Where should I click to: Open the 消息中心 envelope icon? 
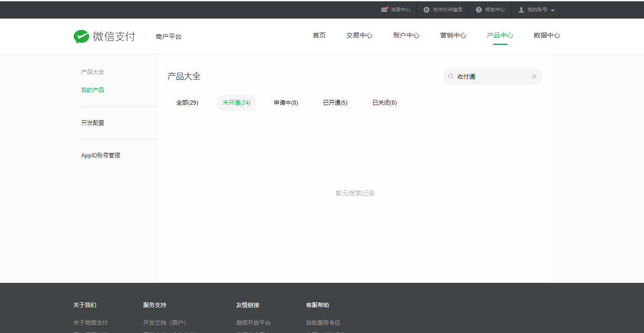coord(384,10)
